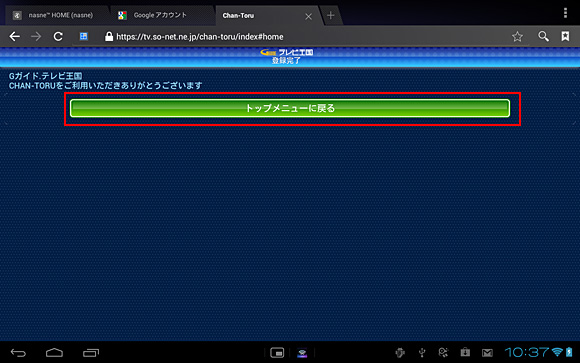The height and width of the screenshot is (363, 580).
Task: Click the 登録完了 heading text
Action: click(x=286, y=61)
